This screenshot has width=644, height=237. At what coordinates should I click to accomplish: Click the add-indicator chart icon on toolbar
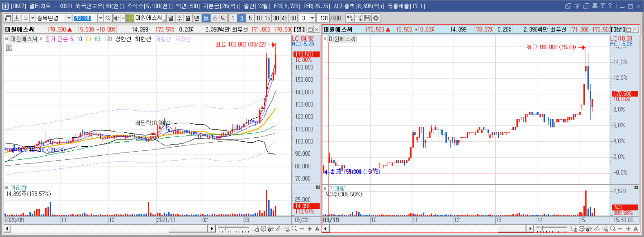(349, 18)
